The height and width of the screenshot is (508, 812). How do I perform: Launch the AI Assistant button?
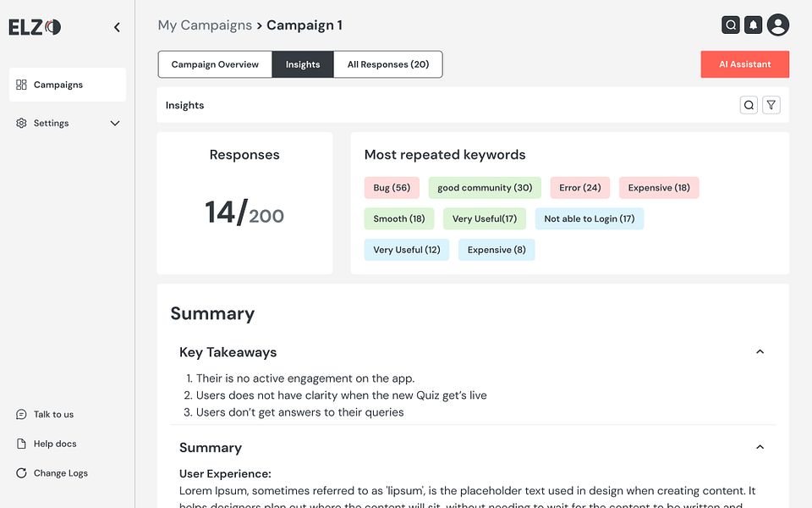click(x=745, y=64)
